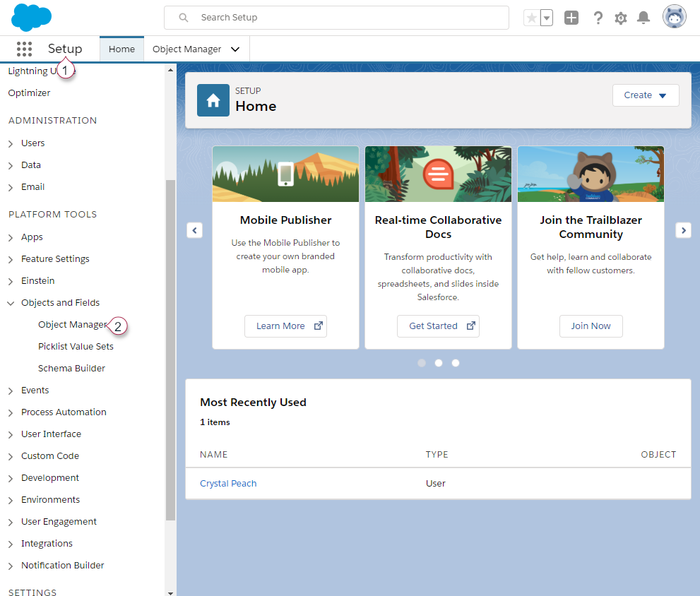The image size is (700, 596).
Task: Click the Real-time Collaborative Docs card image
Action: [438, 174]
